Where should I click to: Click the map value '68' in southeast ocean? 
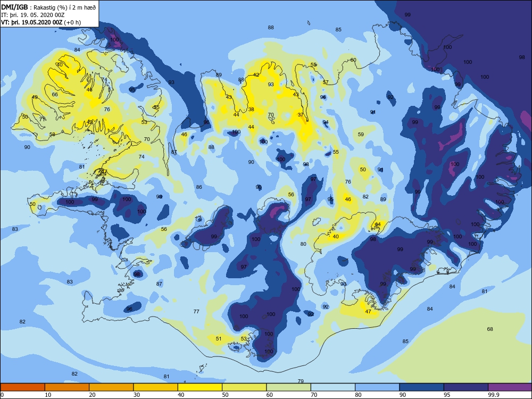coord(490,329)
